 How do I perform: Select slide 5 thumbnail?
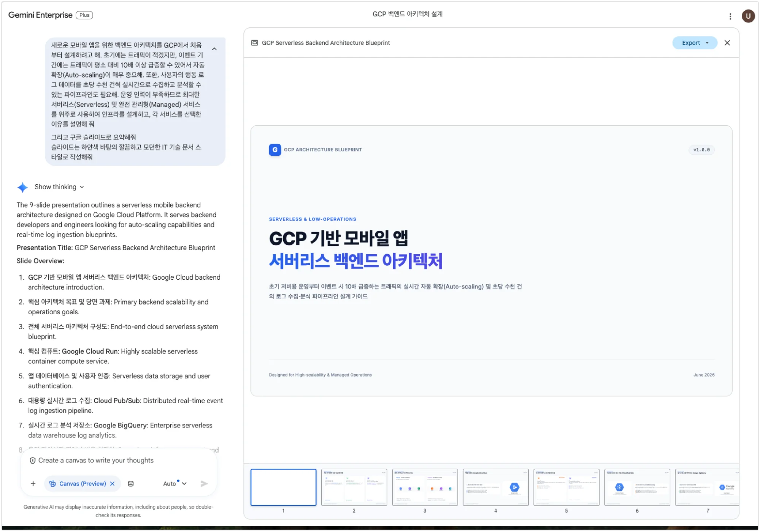tap(566, 487)
